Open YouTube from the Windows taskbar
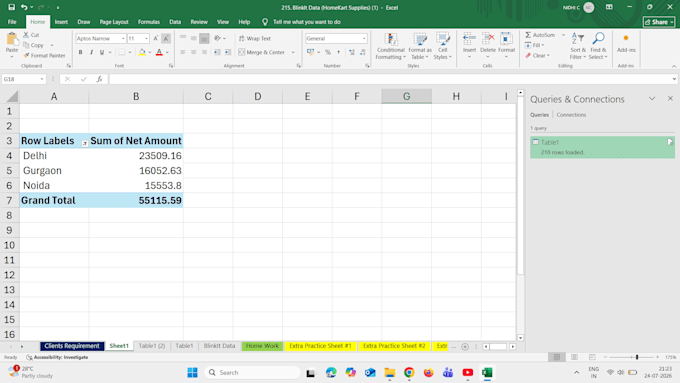 point(468,373)
